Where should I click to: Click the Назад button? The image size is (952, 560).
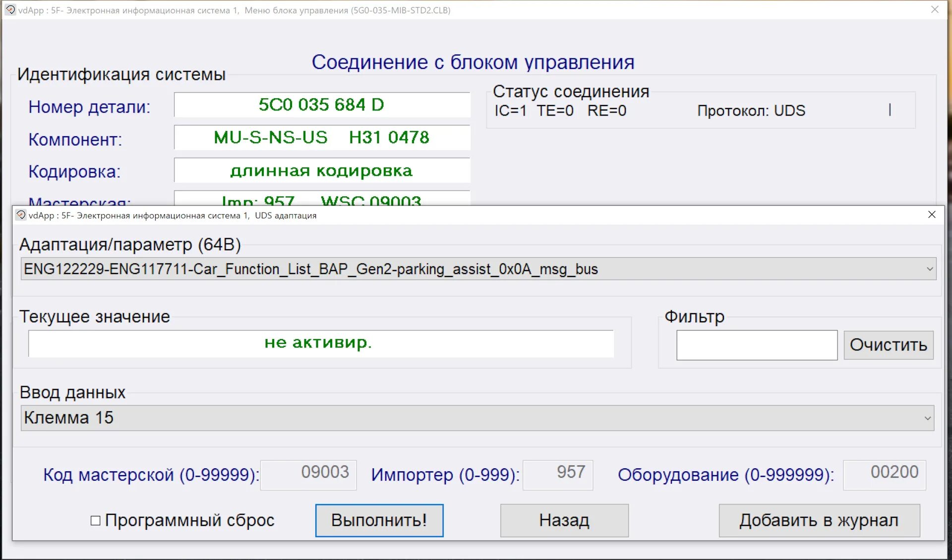point(564,520)
